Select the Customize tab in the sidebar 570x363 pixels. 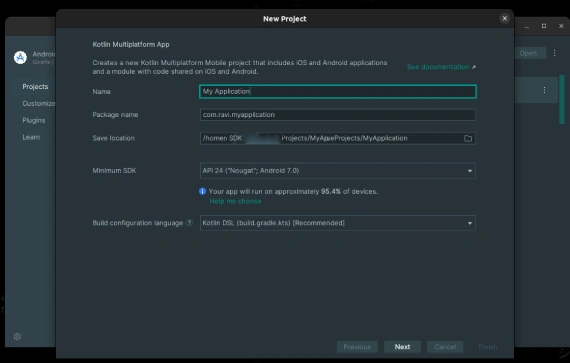39,104
